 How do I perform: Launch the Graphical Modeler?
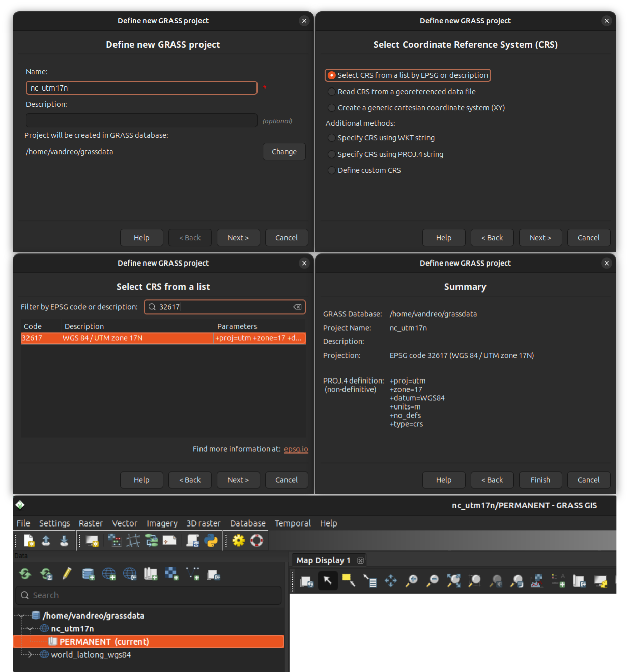click(x=151, y=541)
